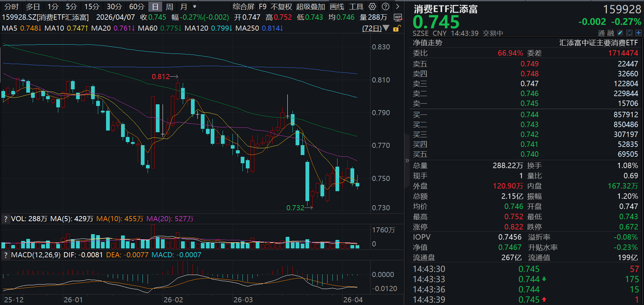Click the WP monitor icon

[398, 17]
